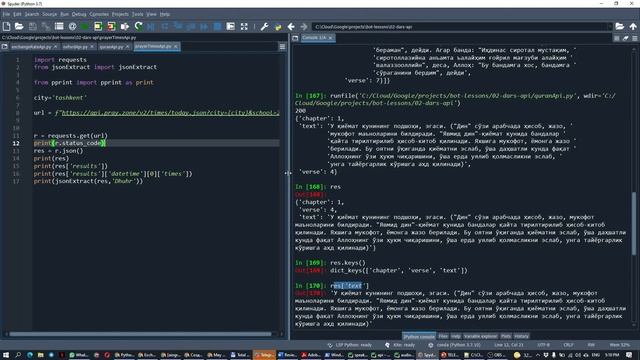Switch to the IPython console pane tab

(419, 336)
